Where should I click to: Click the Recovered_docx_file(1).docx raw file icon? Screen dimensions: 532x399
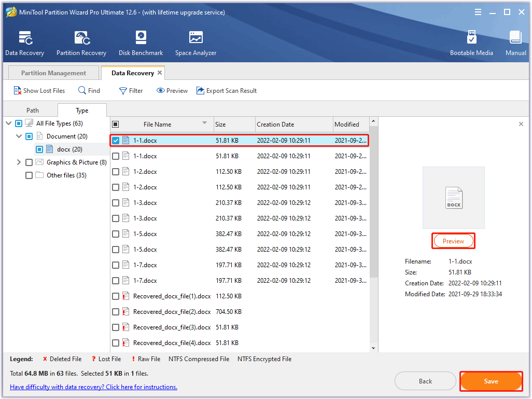tap(126, 296)
